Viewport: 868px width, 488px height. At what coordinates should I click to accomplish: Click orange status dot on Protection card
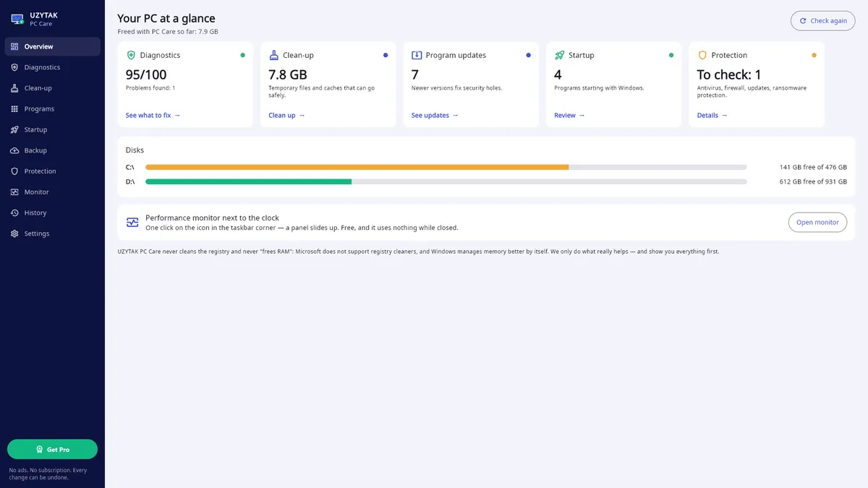(814, 55)
